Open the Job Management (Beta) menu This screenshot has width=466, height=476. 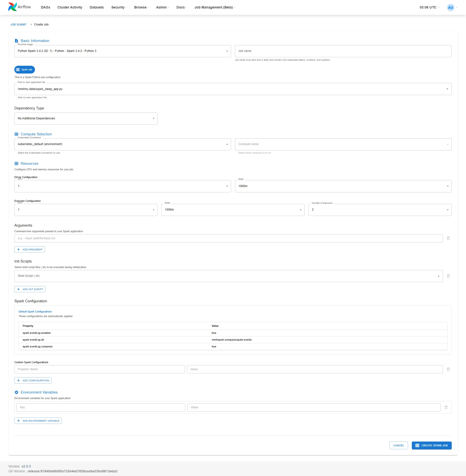coord(215,7)
